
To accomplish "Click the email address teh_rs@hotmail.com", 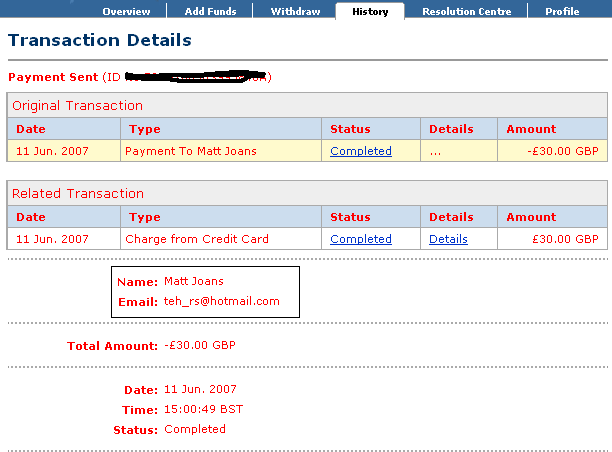I will point(222,301).
